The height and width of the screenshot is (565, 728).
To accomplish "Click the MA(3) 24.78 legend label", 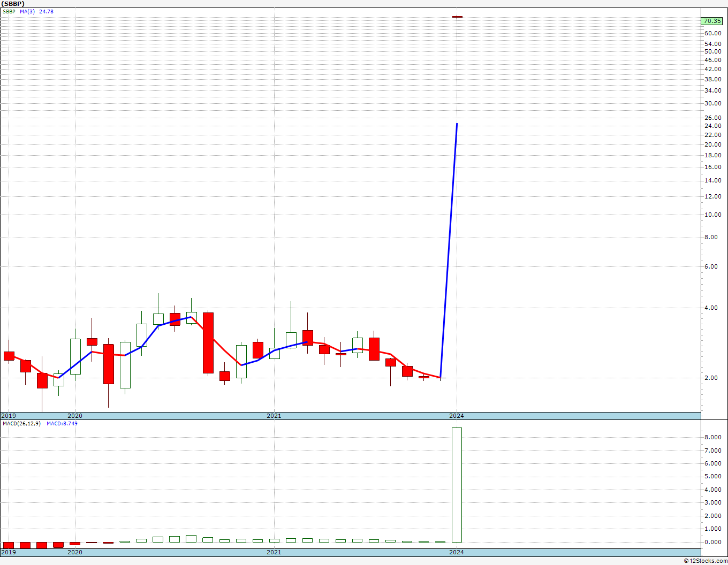I will pyautogui.click(x=37, y=11).
